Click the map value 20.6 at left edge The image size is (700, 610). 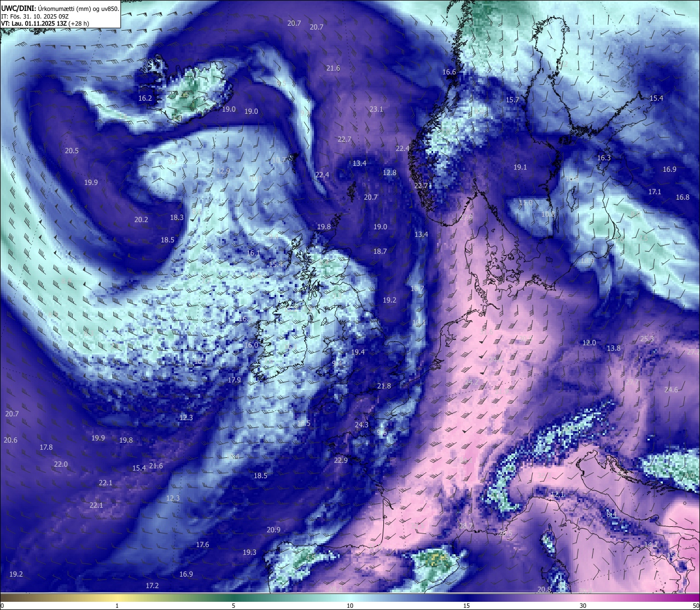(10, 440)
